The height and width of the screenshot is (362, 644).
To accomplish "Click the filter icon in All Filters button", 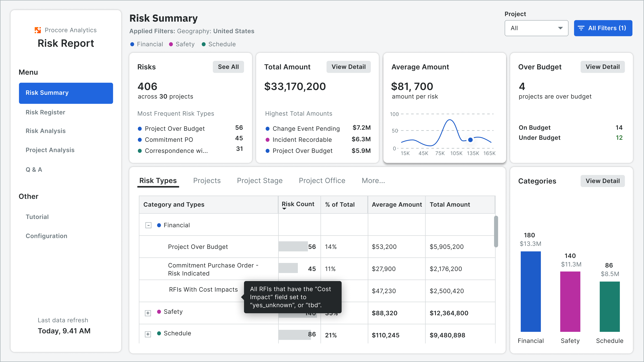I will pyautogui.click(x=581, y=28).
